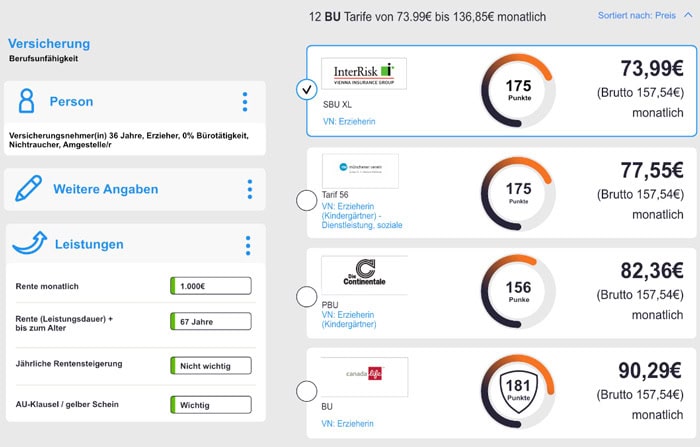The image size is (700, 447).
Task: Click the Münchener Verein logo
Action: [x=360, y=171]
